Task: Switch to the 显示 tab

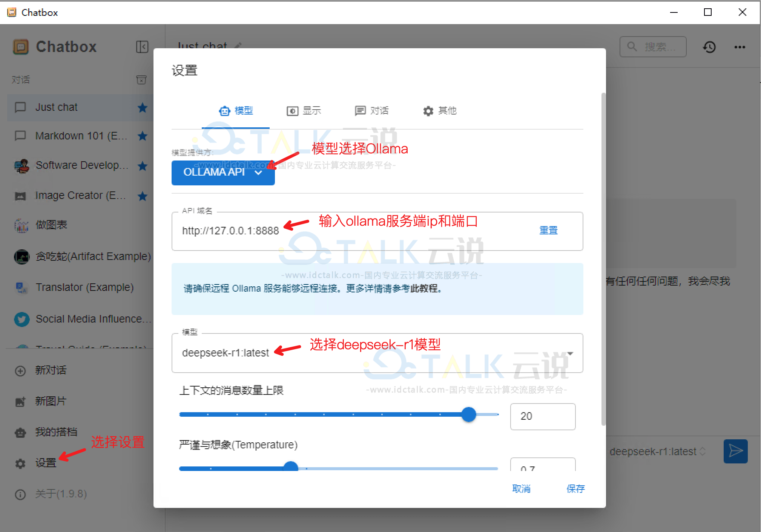Action: [304, 111]
